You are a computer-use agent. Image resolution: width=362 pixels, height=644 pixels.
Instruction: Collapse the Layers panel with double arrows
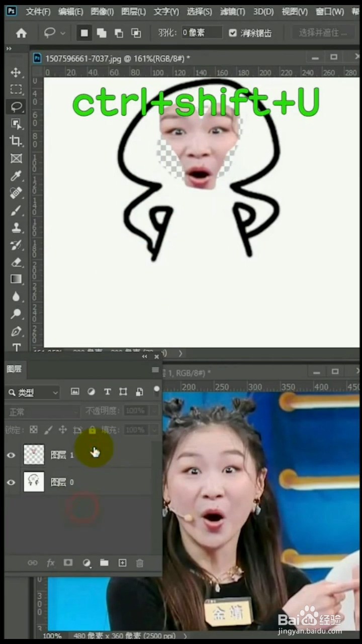tap(145, 356)
